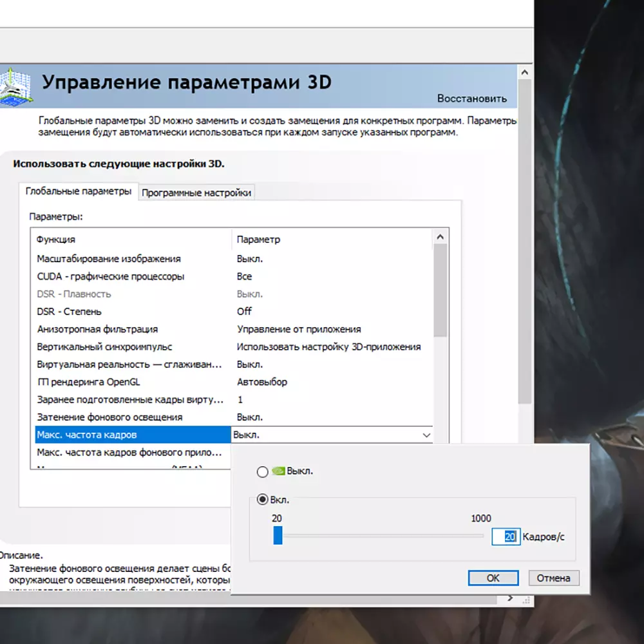
Task: Click the Восстановить link in the header
Action: (x=472, y=99)
